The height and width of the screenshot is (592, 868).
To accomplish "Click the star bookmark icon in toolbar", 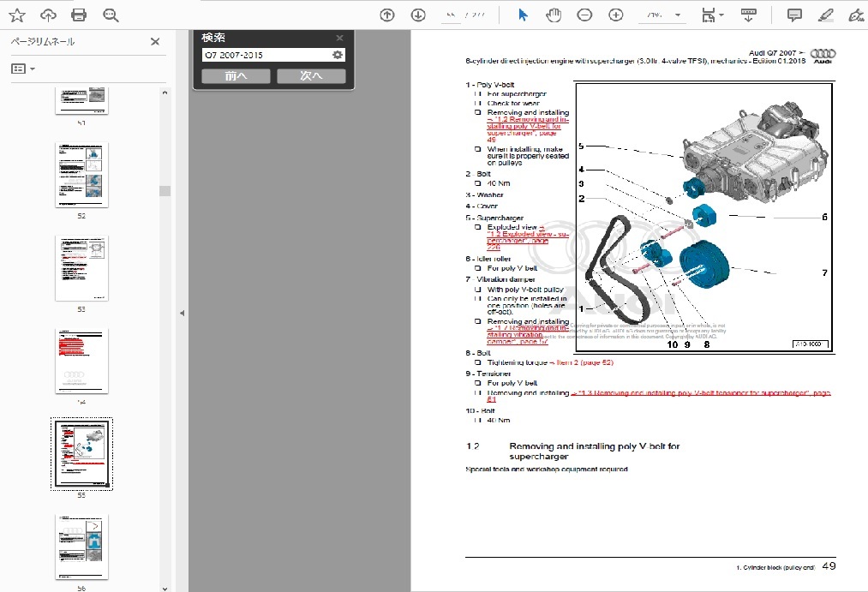I will pos(17,15).
